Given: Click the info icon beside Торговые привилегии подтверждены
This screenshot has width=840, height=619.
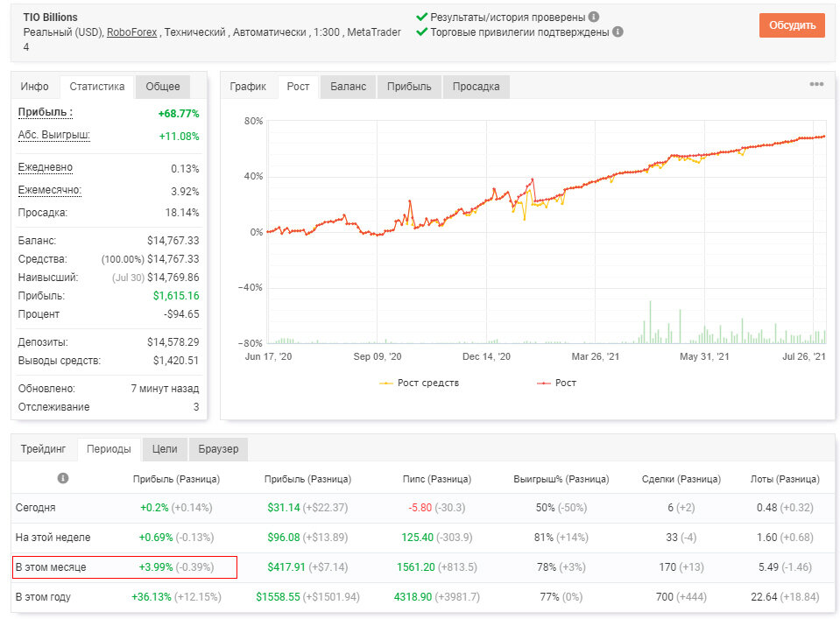Looking at the screenshot, I should [x=618, y=32].
